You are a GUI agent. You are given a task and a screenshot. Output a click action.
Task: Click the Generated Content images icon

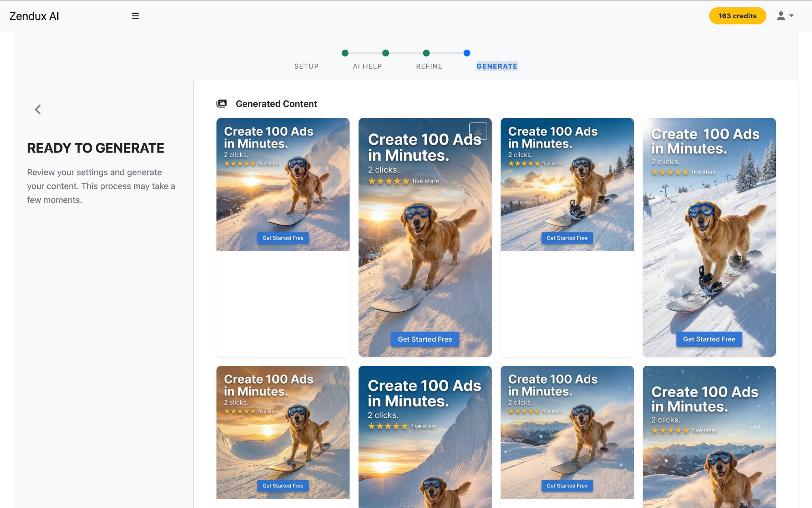coord(222,104)
